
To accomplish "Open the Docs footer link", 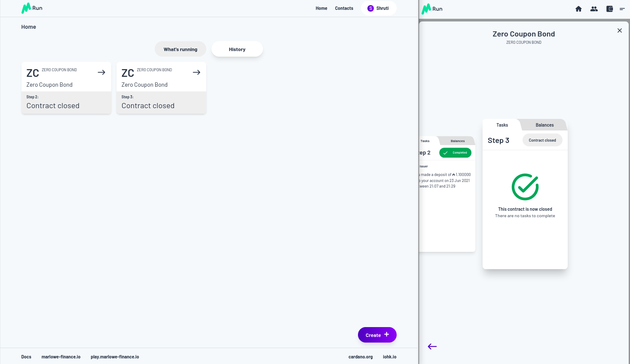I will (26, 357).
